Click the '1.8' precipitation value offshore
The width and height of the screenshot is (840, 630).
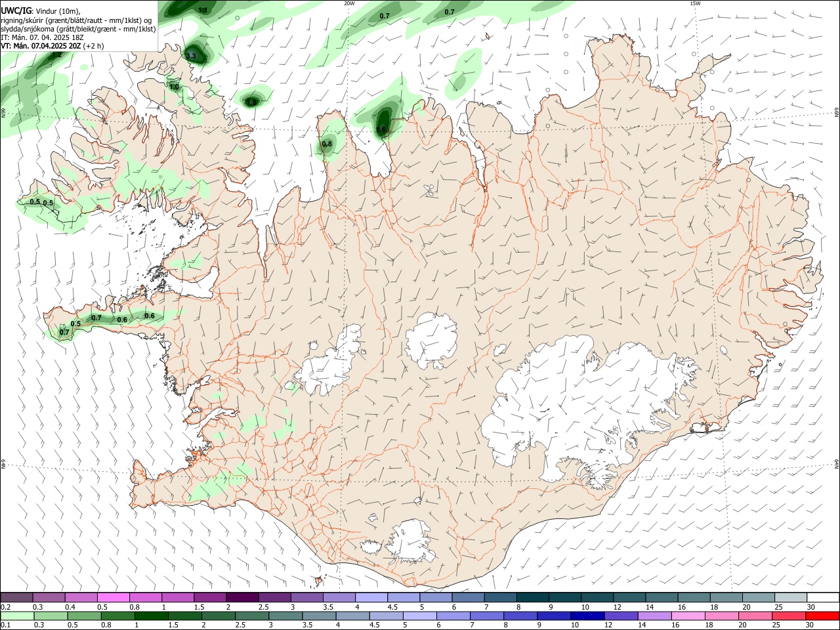(x=252, y=102)
